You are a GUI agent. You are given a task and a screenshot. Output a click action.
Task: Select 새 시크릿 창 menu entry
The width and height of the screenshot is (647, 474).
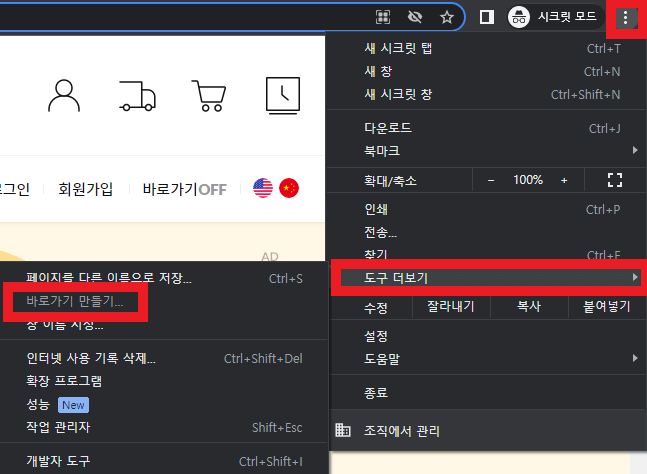[x=486, y=94]
